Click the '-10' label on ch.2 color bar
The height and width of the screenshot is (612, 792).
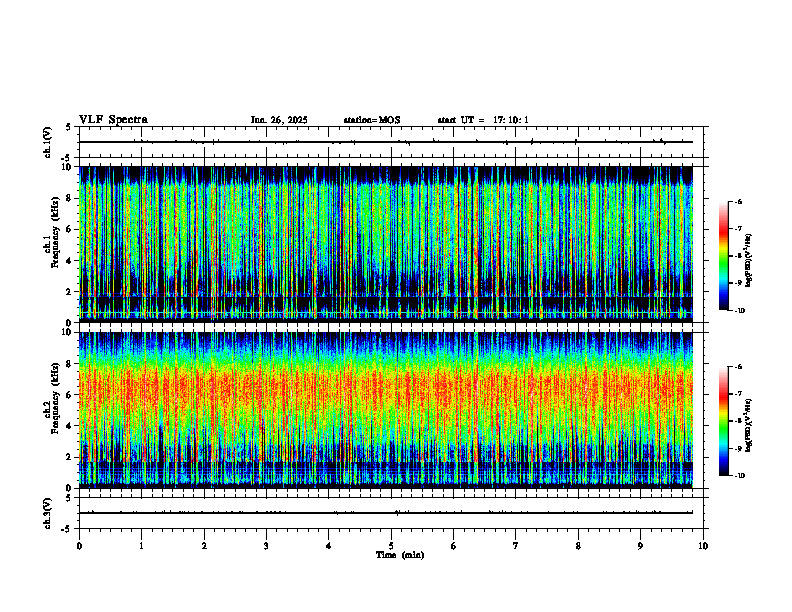point(739,476)
